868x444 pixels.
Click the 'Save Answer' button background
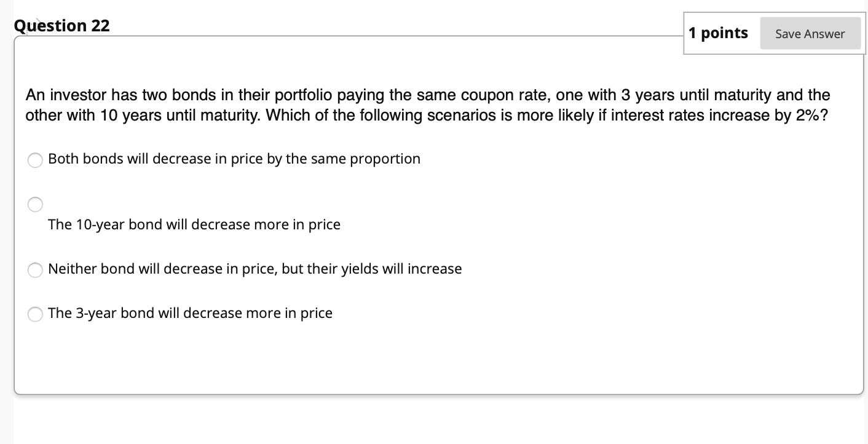[810, 34]
